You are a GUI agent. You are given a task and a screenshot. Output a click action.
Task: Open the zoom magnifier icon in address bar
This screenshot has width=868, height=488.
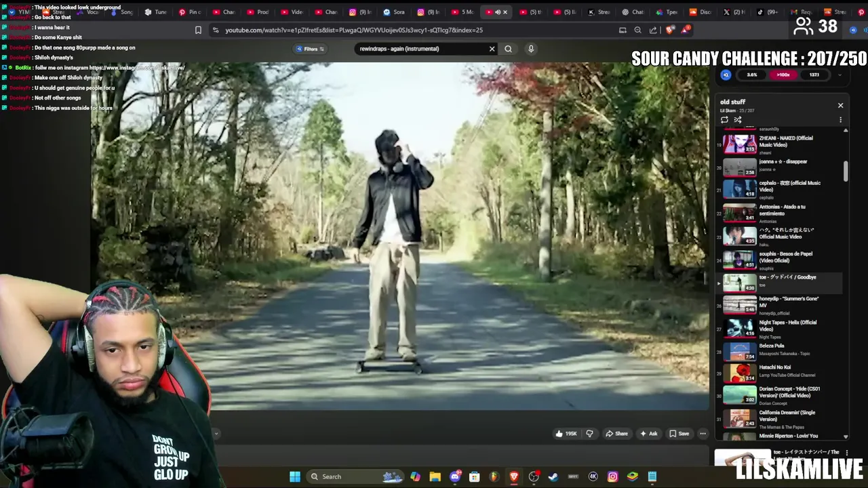pyautogui.click(x=637, y=30)
